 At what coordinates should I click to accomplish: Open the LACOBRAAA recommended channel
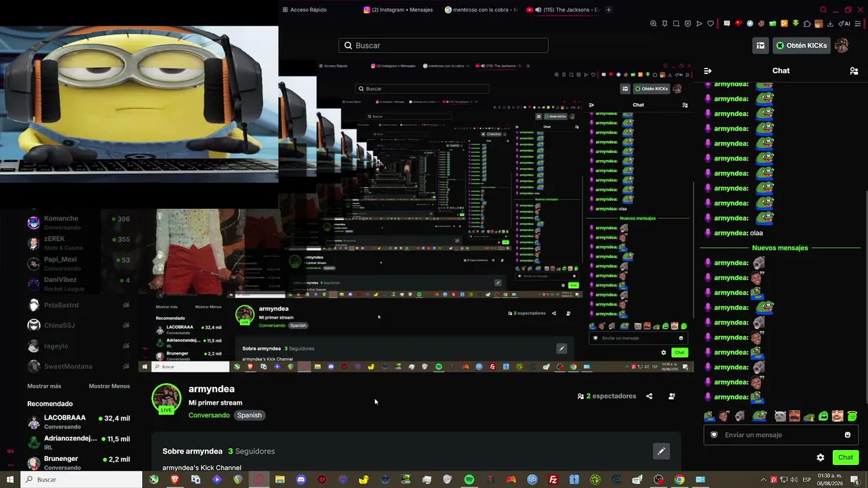coord(79,422)
